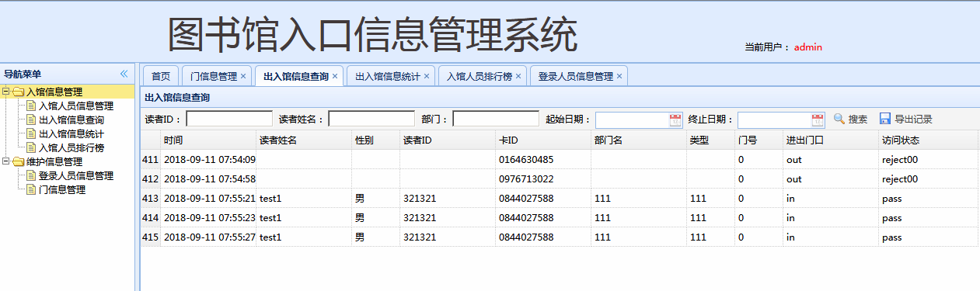This screenshot has height=291, width=980.
Task: Focus the 读者ID input field
Action: click(x=229, y=120)
